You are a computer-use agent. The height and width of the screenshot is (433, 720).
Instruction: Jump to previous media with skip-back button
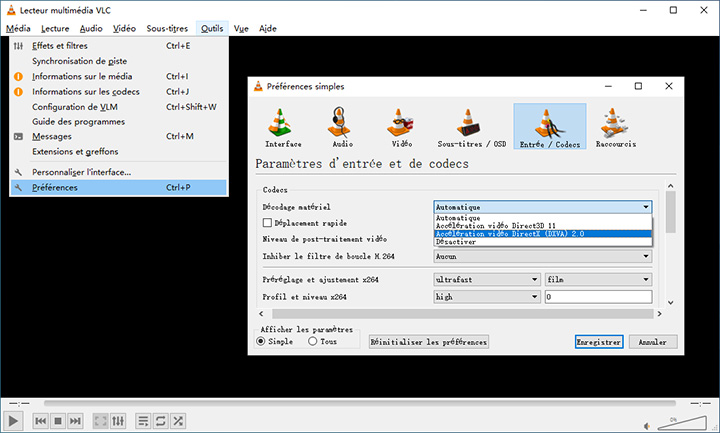[40, 421]
